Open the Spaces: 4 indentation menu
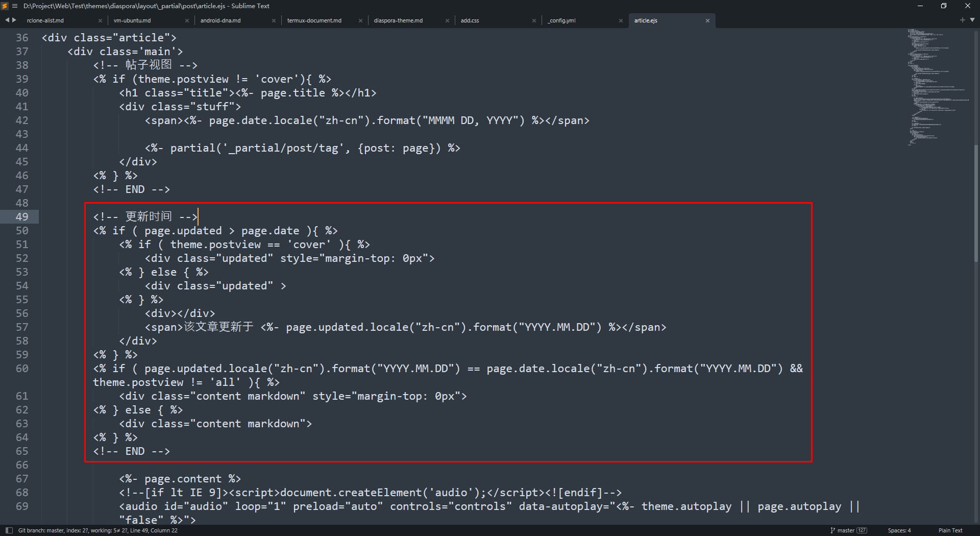 coord(899,530)
